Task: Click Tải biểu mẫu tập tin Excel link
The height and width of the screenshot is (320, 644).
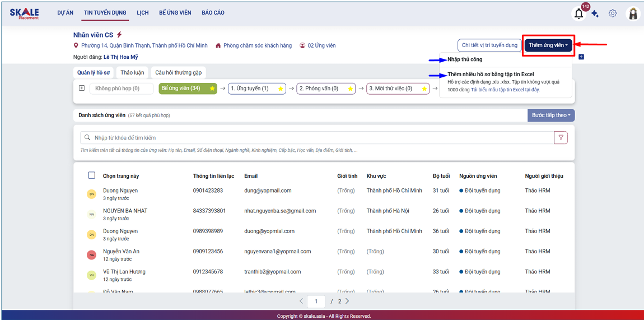Action: (x=505, y=90)
